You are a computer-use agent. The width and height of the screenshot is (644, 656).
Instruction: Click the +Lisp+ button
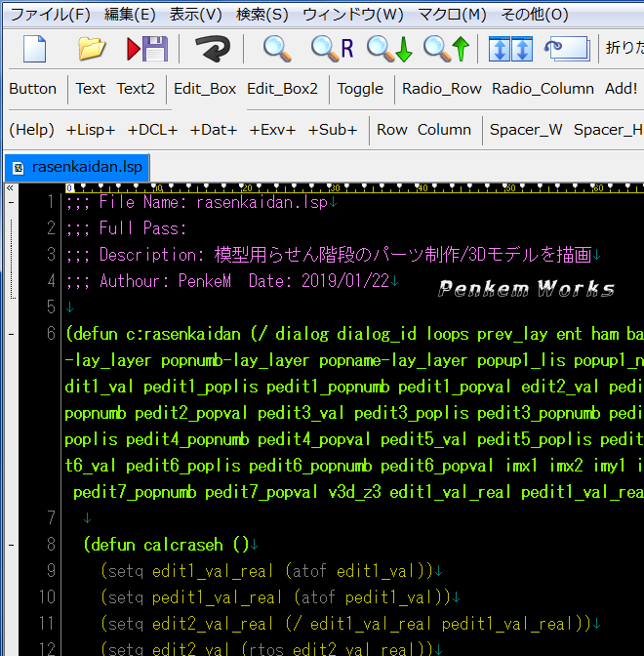click(91, 130)
